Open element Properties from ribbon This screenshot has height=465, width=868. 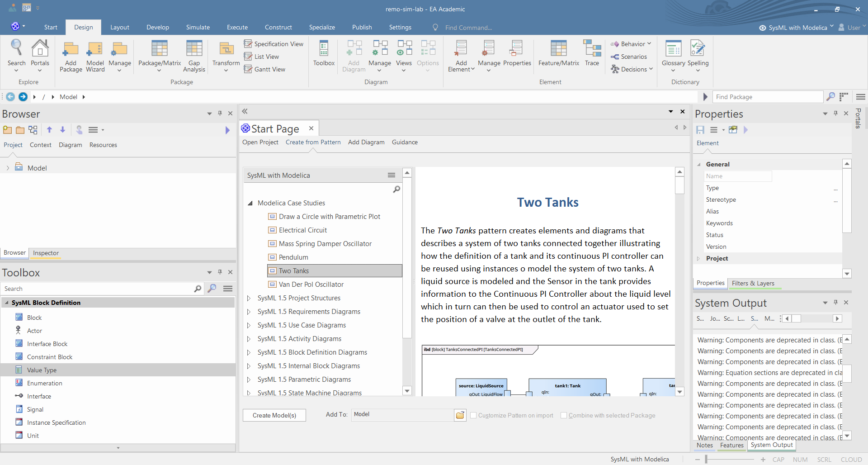click(x=517, y=53)
